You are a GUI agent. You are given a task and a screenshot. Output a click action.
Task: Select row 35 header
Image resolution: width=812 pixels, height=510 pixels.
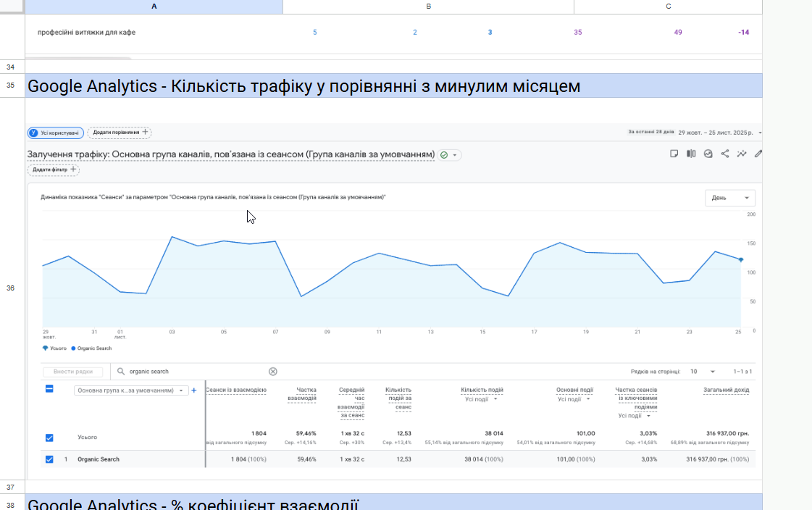[x=12, y=85]
